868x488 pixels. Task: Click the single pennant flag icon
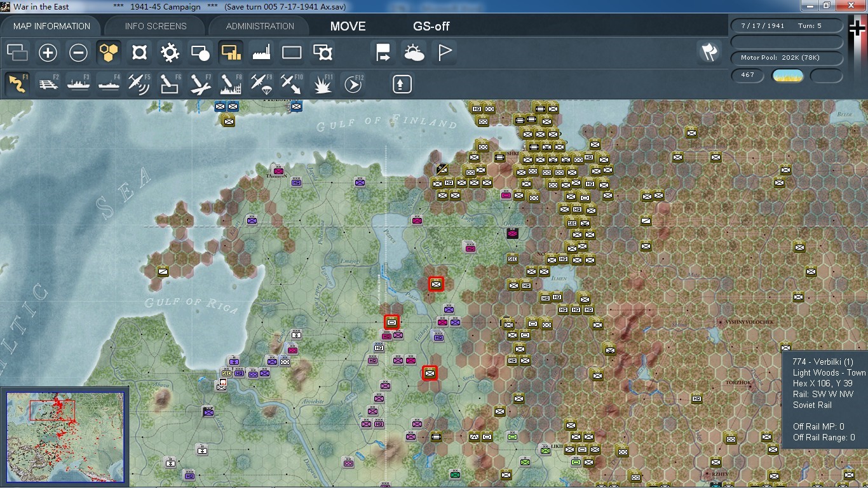coord(444,52)
